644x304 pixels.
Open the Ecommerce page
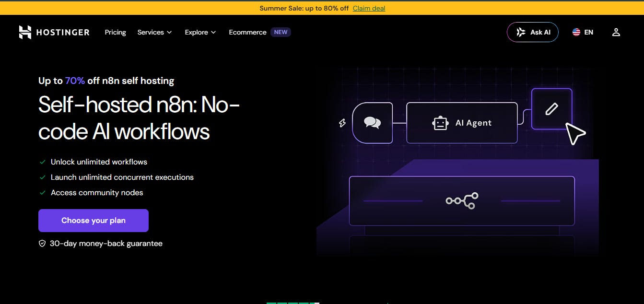(247, 32)
